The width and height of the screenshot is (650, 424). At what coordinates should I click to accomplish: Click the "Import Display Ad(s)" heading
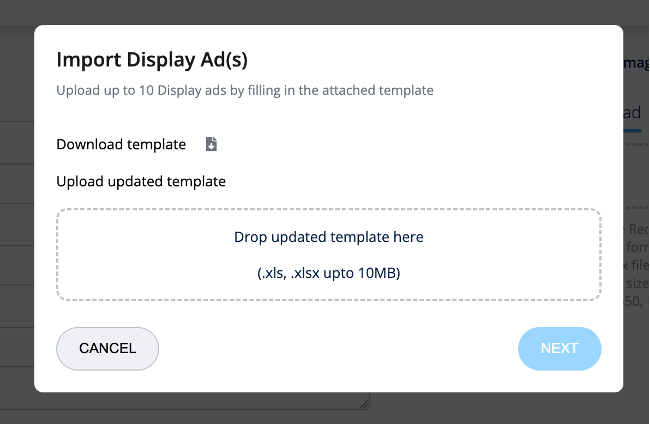[x=151, y=58]
